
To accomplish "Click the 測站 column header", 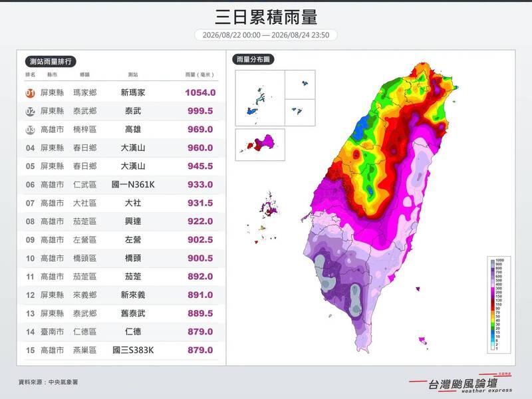I will click(132, 74).
